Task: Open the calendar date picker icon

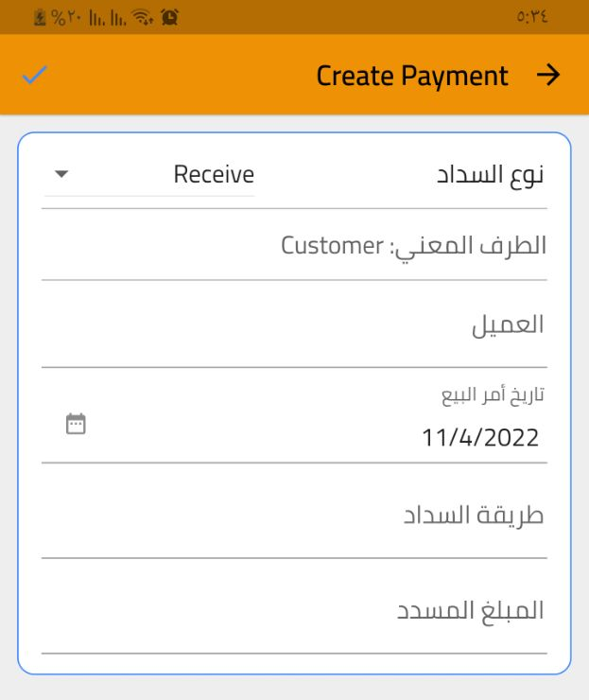Action: tap(76, 424)
